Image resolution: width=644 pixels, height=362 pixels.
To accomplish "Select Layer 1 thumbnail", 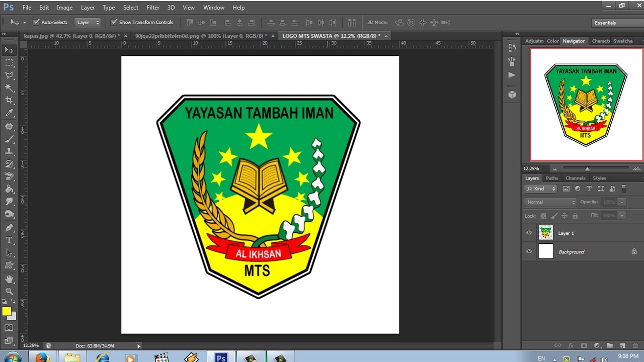I will pyautogui.click(x=545, y=233).
